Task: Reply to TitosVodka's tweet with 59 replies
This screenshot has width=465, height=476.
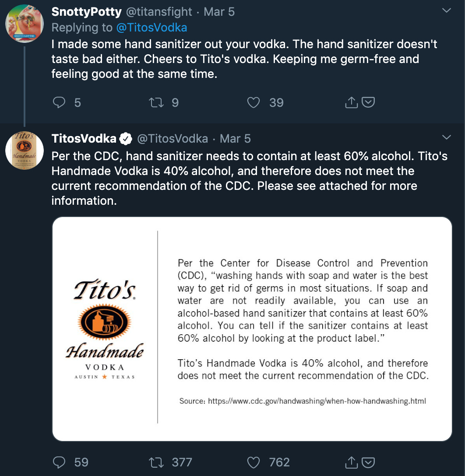Action: click(x=59, y=462)
